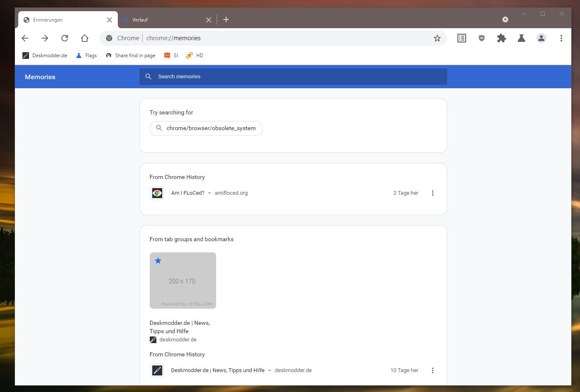Open the home page via home icon
This screenshot has height=392, width=580.
(85, 38)
